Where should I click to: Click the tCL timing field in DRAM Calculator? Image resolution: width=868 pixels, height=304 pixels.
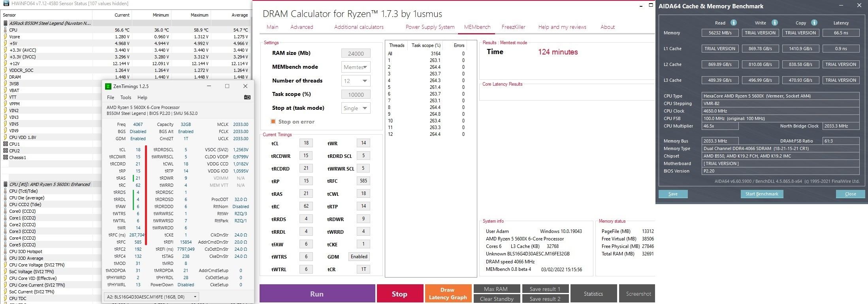click(x=306, y=143)
